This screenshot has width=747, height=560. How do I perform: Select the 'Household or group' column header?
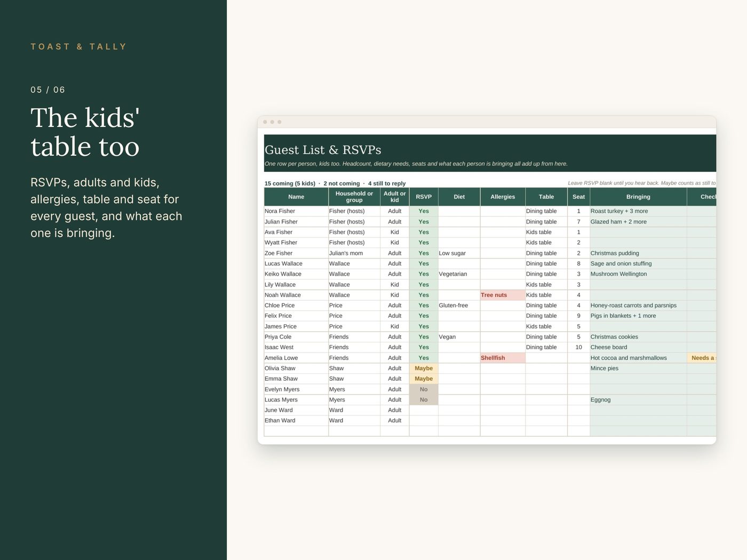354,197
